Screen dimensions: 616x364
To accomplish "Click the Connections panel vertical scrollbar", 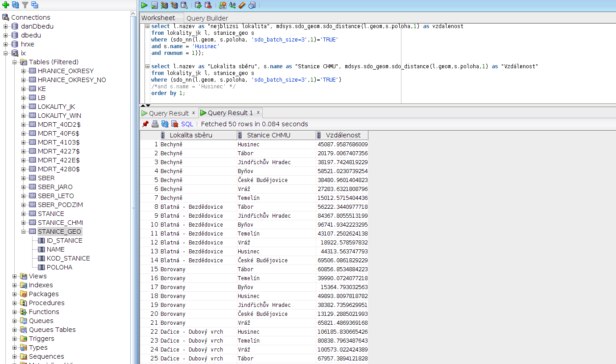I will coord(133,187).
